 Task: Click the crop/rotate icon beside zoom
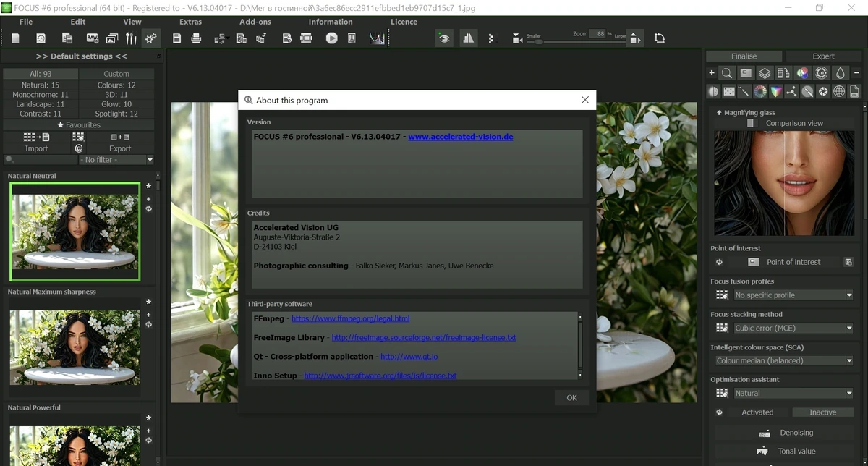[x=660, y=38]
